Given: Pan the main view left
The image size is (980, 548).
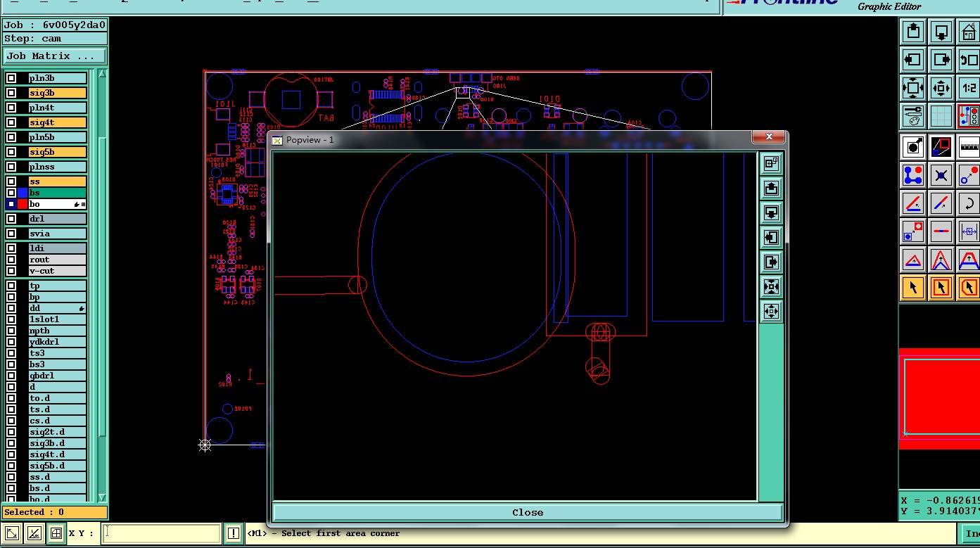Looking at the screenshot, I should (x=913, y=60).
